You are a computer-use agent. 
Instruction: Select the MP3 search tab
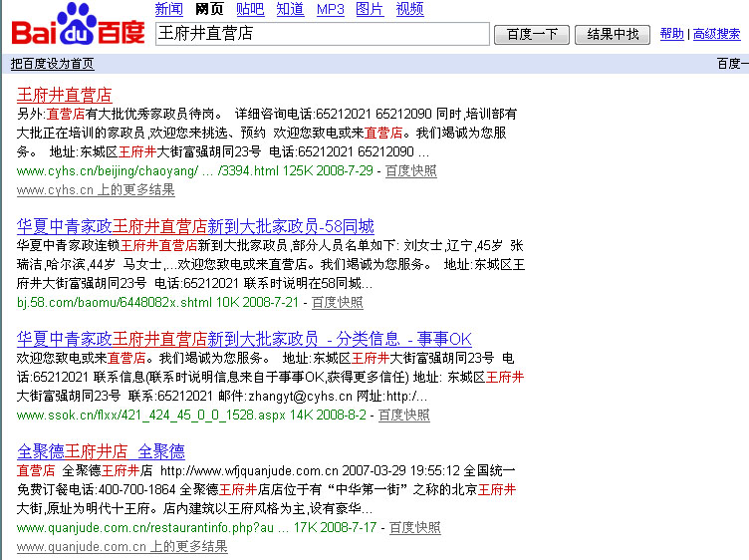pos(330,10)
